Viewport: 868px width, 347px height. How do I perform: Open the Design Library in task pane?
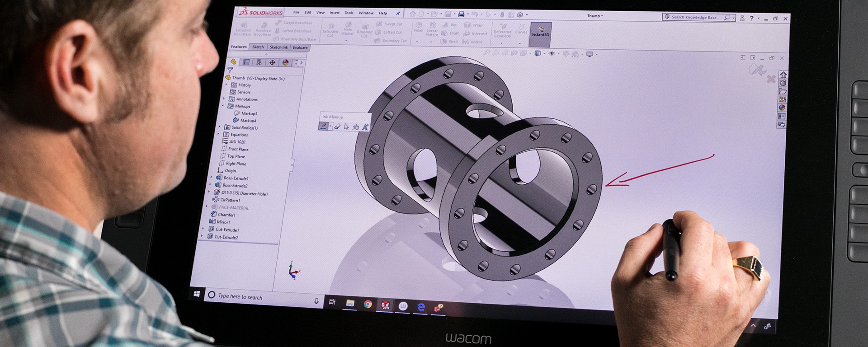coord(783,83)
